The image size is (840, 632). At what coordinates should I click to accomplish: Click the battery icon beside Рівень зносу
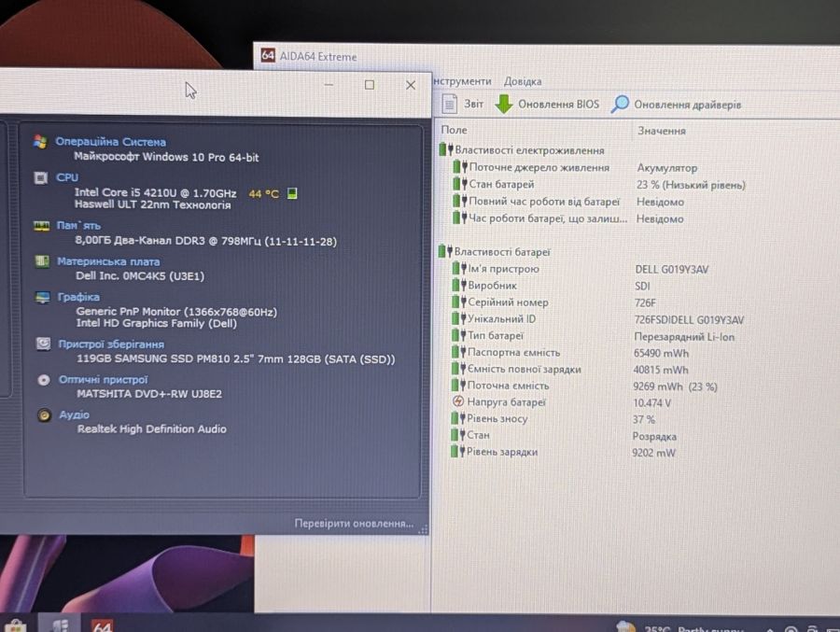458,418
